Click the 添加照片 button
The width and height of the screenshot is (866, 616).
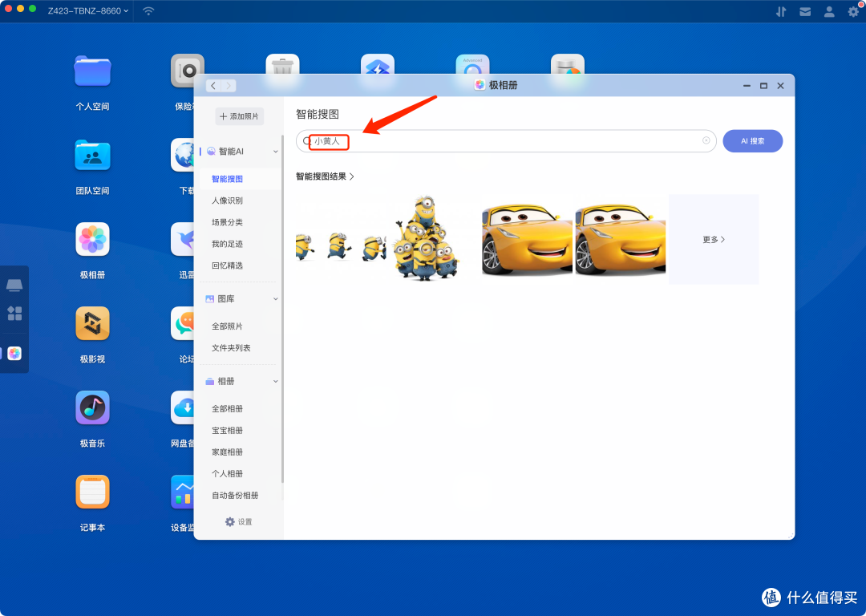pos(239,116)
